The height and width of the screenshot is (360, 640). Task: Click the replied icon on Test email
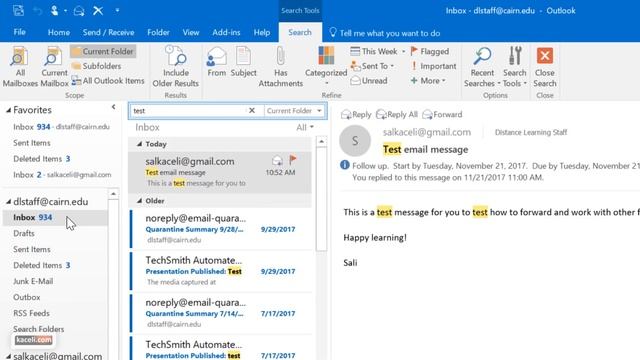(277, 160)
